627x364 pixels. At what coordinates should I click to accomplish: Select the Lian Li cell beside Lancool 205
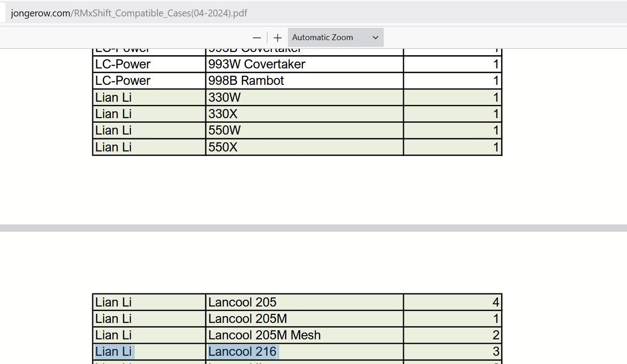(149, 302)
